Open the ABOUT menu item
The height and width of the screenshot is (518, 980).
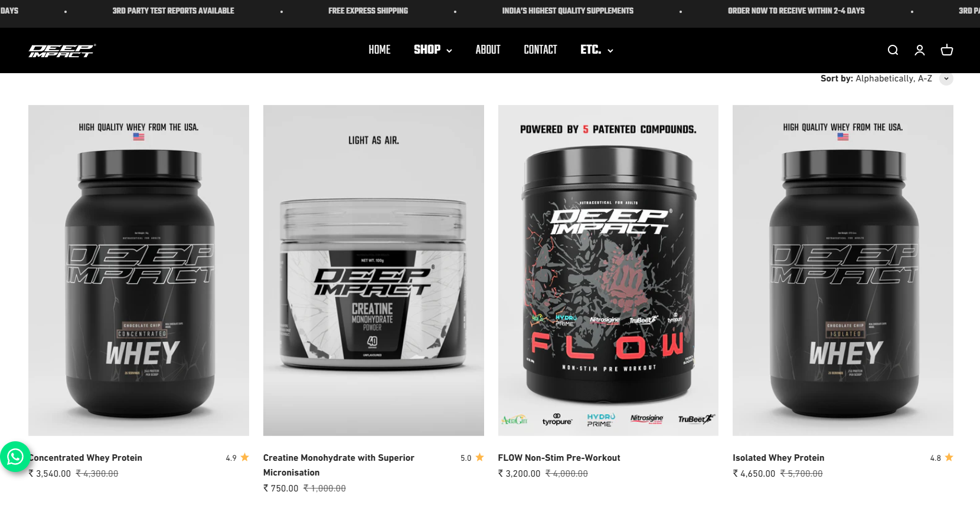pyautogui.click(x=488, y=50)
